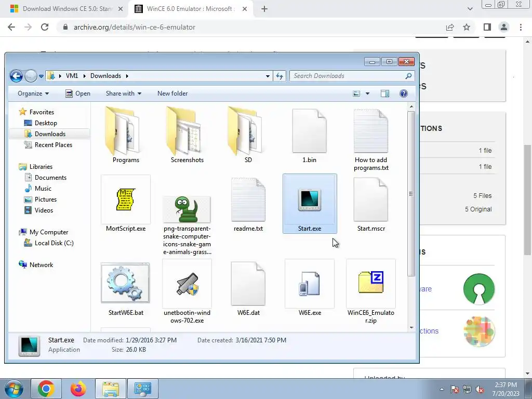The height and width of the screenshot is (399, 532).
Task: Expand the VM1 breadcrumb arrow
Action: click(85, 76)
